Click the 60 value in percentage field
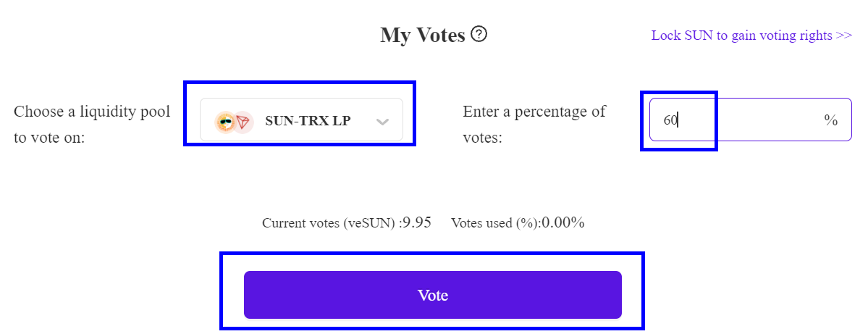 click(x=670, y=120)
